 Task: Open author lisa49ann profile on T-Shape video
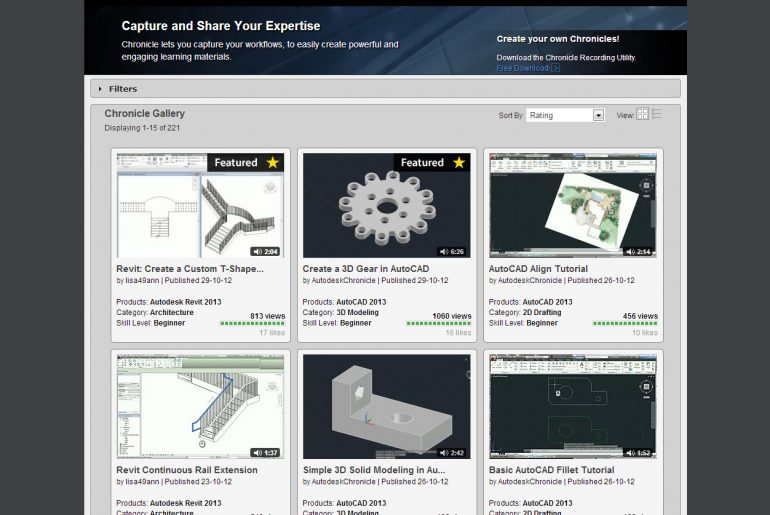tap(143, 281)
